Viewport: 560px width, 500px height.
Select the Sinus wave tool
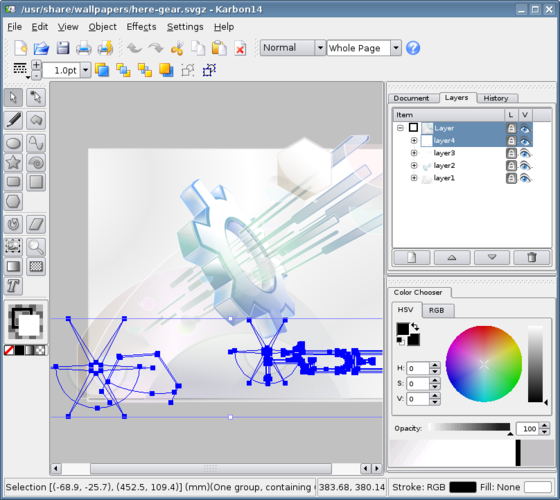36,143
